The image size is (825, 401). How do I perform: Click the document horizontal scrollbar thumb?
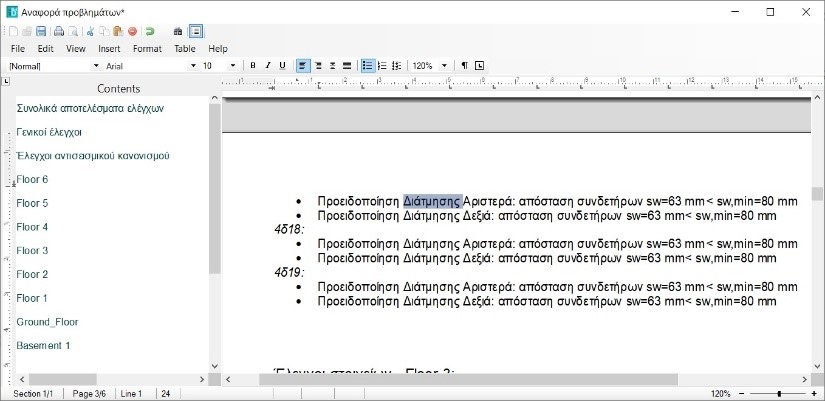[468, 379]
